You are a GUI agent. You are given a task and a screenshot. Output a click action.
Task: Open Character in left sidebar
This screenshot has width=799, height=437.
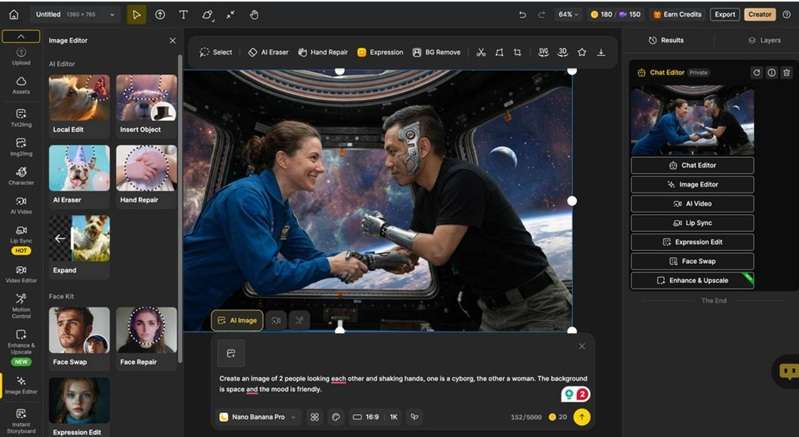tap(21, 176)
